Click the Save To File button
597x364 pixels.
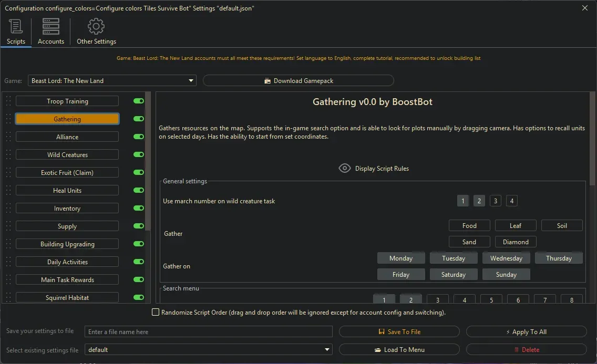(399, 332)
